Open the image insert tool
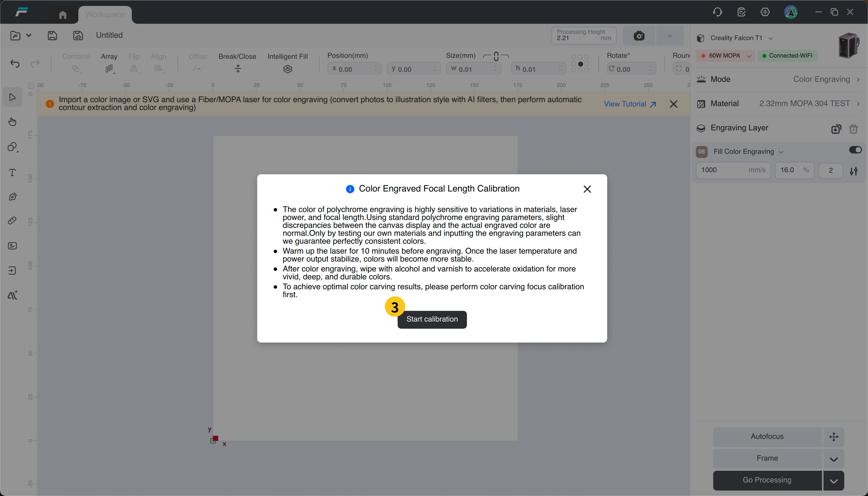The image size is (868, 496). (13, 246)
